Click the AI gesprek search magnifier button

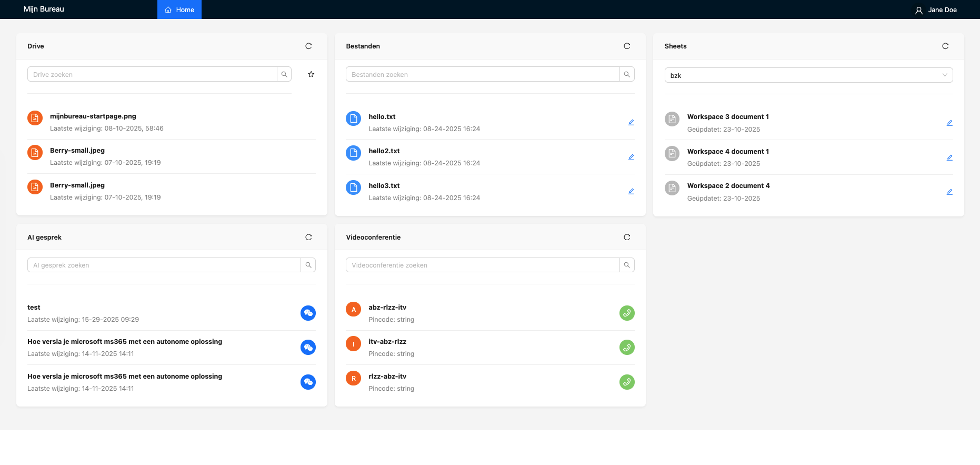(x=308, y=265)
